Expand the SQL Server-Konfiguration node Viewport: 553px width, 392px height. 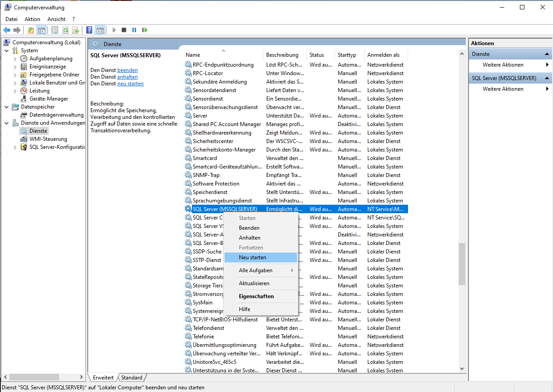coord(15,147)
